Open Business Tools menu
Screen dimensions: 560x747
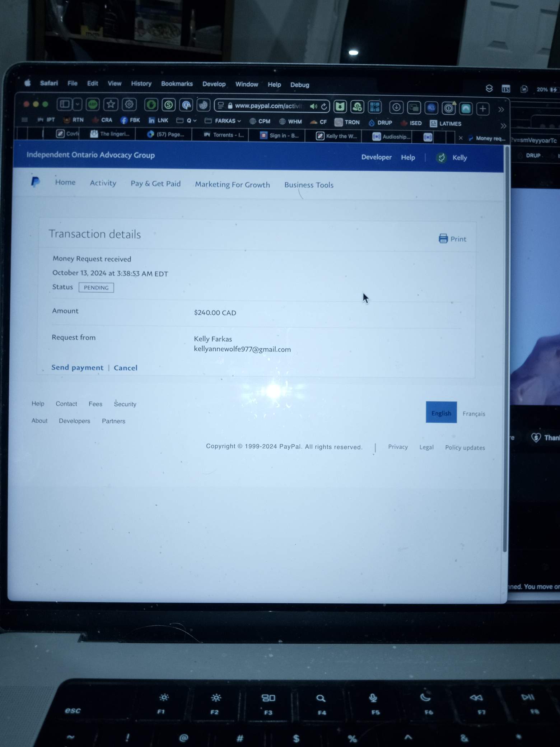[x=309, y=185]
